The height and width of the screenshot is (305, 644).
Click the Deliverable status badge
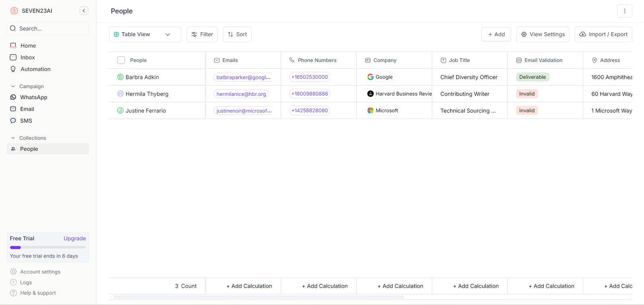coord(533,77)
